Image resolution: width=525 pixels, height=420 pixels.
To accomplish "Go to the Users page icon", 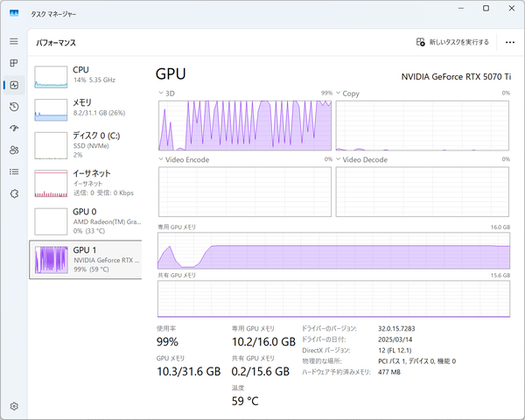I will (13, 150).
